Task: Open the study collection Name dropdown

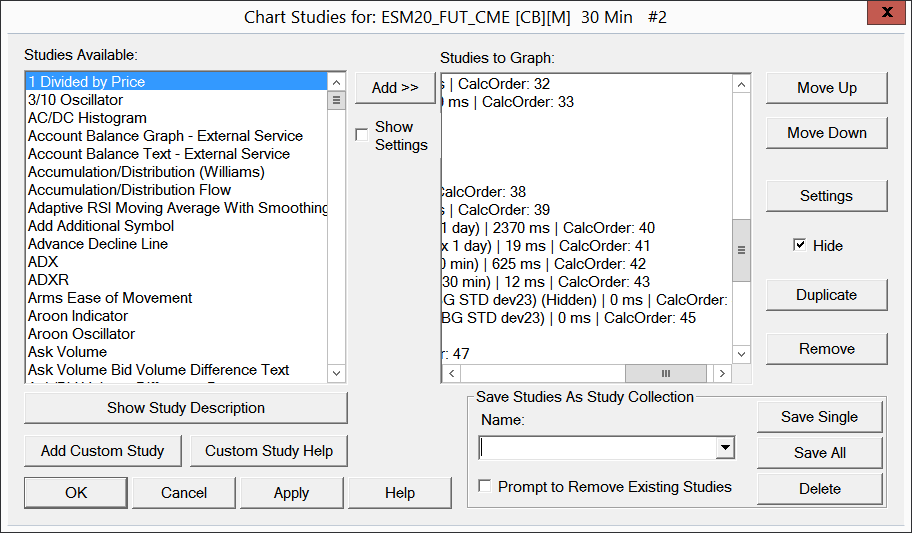Action: coord(725,447)
